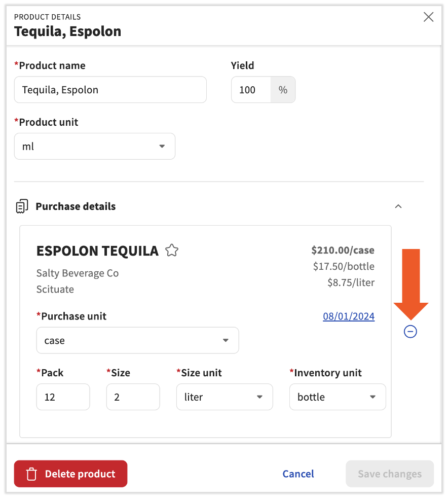Click the Pack quantity field

pos(63,397)
